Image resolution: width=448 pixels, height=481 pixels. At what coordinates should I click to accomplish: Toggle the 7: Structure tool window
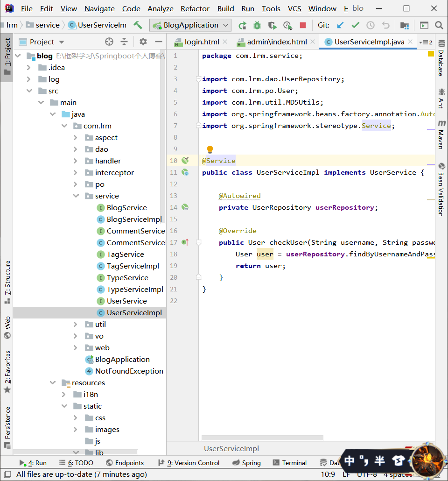click(7, 282)
